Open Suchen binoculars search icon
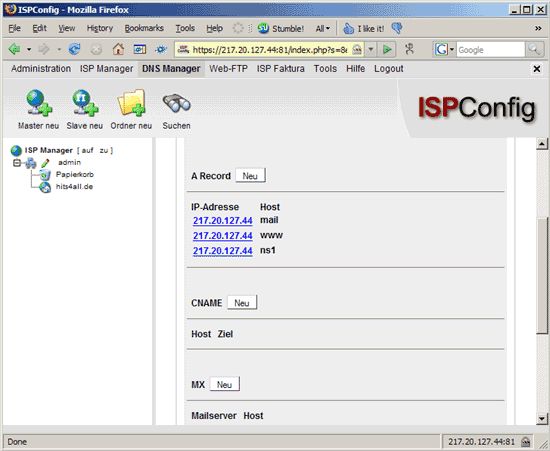The image size is (550, 451). point(176,103)
